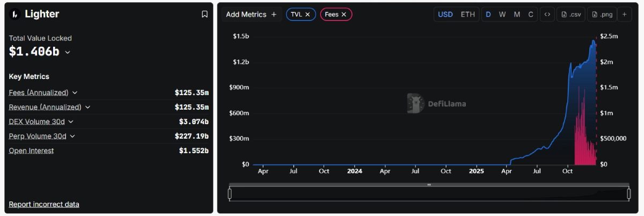Expand Perp Volume 30d details

click(72, 136)
